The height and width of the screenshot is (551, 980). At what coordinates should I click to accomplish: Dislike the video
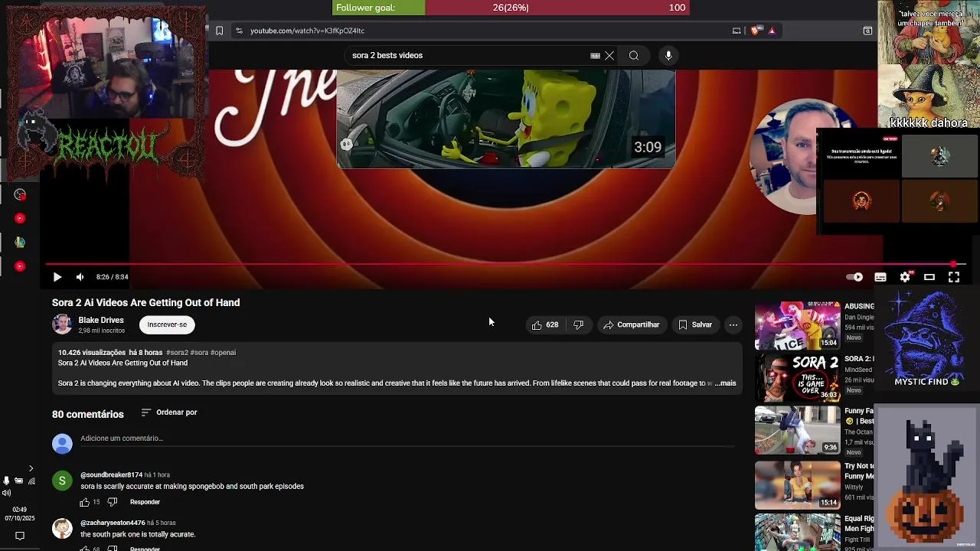click(579, 324)
